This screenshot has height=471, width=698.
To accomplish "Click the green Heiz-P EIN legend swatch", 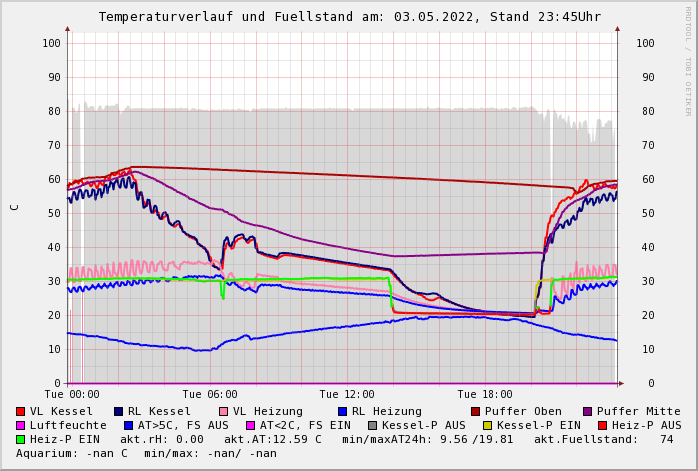I will pyautogui.click(x=21, y=439).
